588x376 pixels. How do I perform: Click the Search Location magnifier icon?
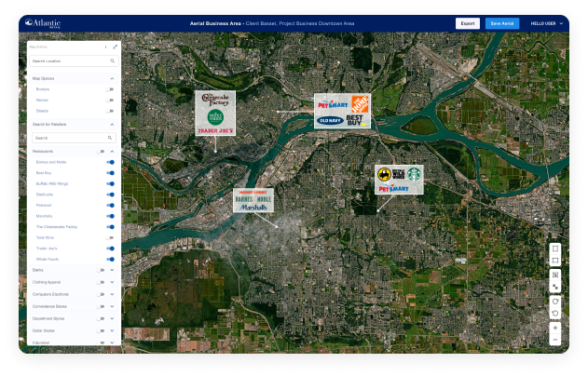pyautogui.click(x=113, y=60)
